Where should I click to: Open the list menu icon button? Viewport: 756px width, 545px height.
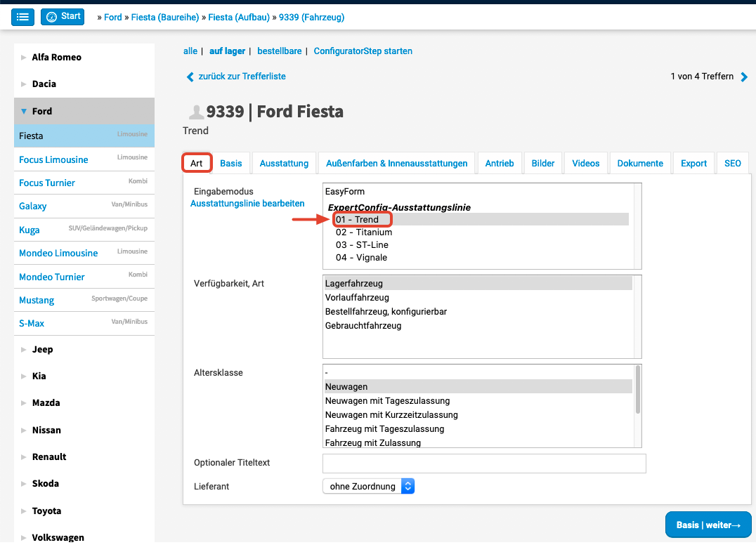(x=22, y=17)
